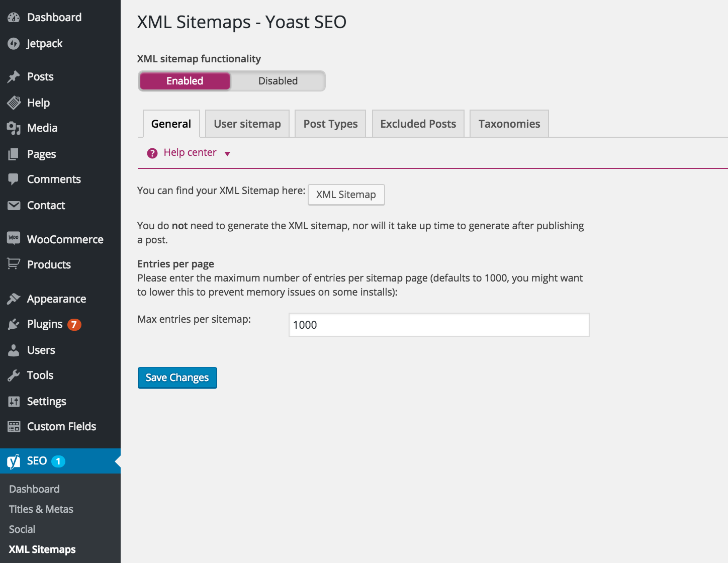Click the Help center question mark icon
The width and height of the screenshot is (728, 563).
click(x=152, y=153)
